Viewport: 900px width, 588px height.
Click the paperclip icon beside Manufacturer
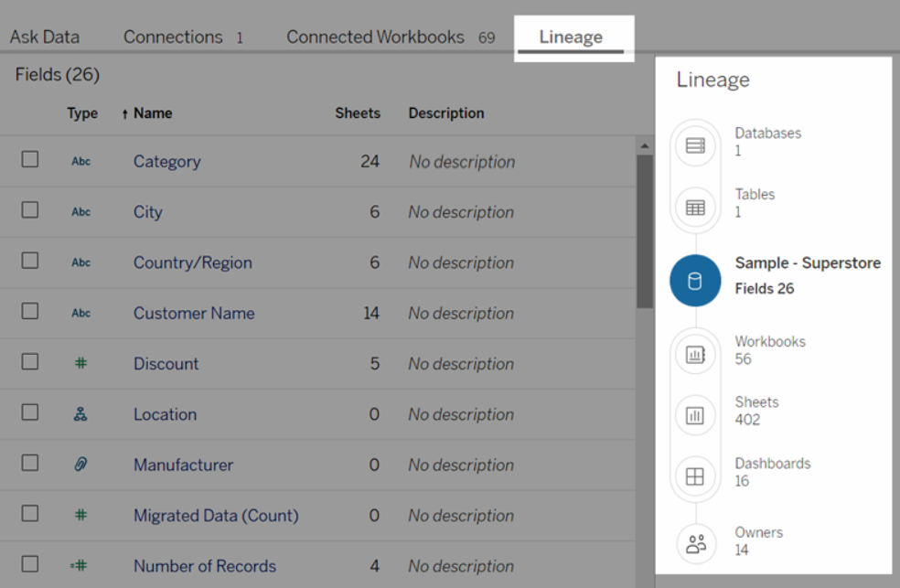pos(81,465)
